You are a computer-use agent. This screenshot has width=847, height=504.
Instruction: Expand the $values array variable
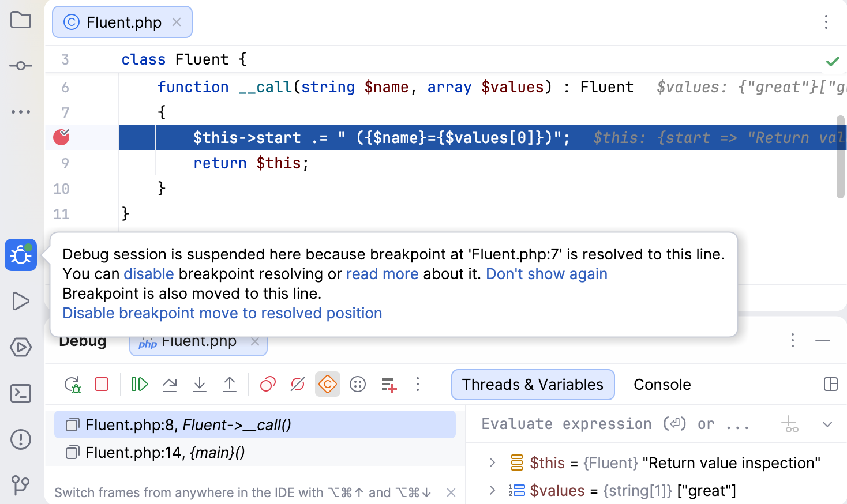point(492,490)
